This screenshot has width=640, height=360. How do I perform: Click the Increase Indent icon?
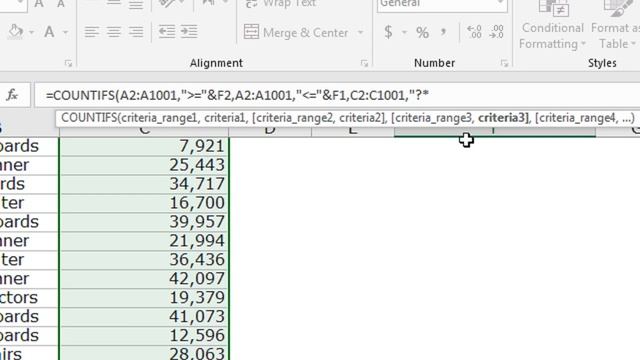(x=189, y=32)
